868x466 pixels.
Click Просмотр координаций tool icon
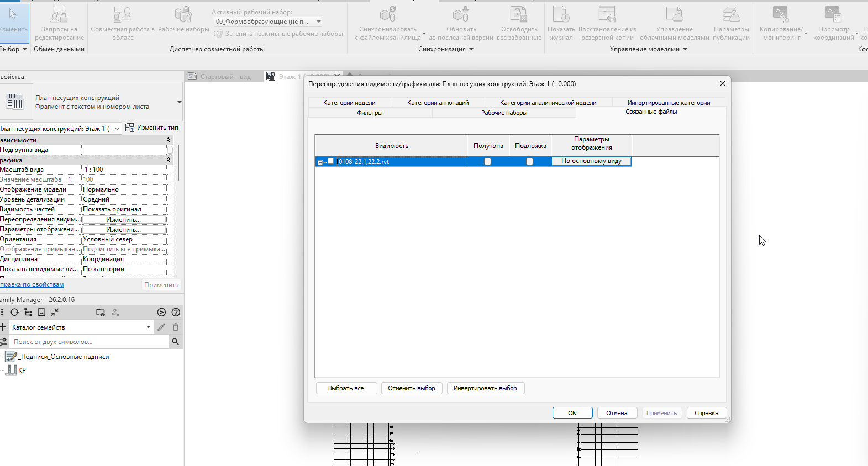[x=833, y=14]
